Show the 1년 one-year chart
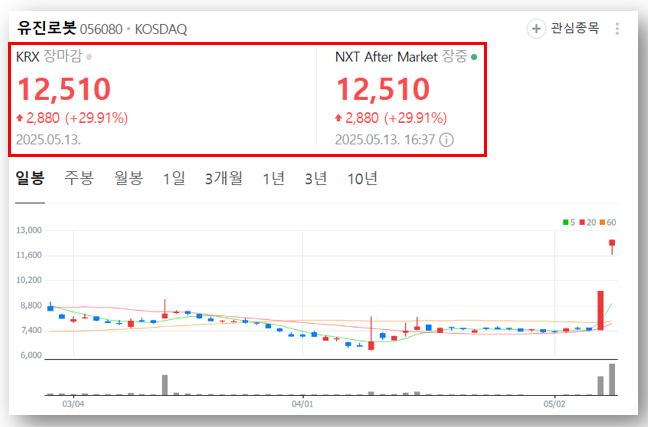The width and height of the screenshot is (648, 427). point(274,178)
